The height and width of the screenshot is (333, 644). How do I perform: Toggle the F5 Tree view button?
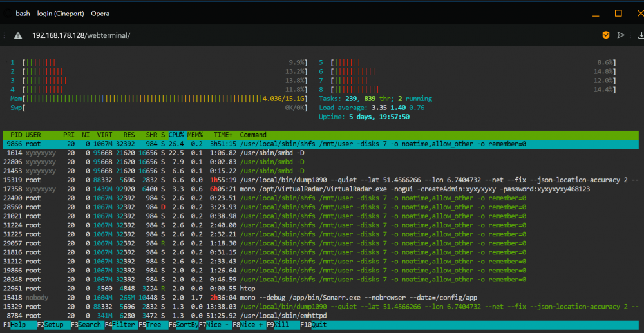click(x=153, y=325)
